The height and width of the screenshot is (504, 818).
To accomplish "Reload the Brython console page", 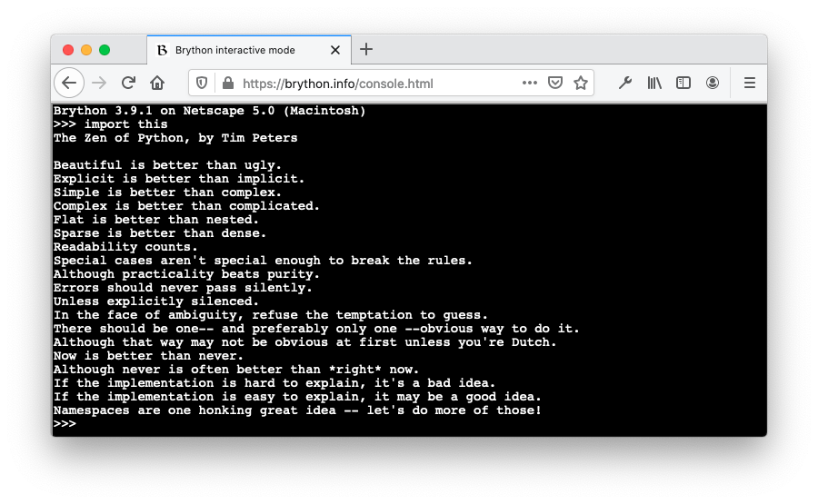I will (128, 83).
